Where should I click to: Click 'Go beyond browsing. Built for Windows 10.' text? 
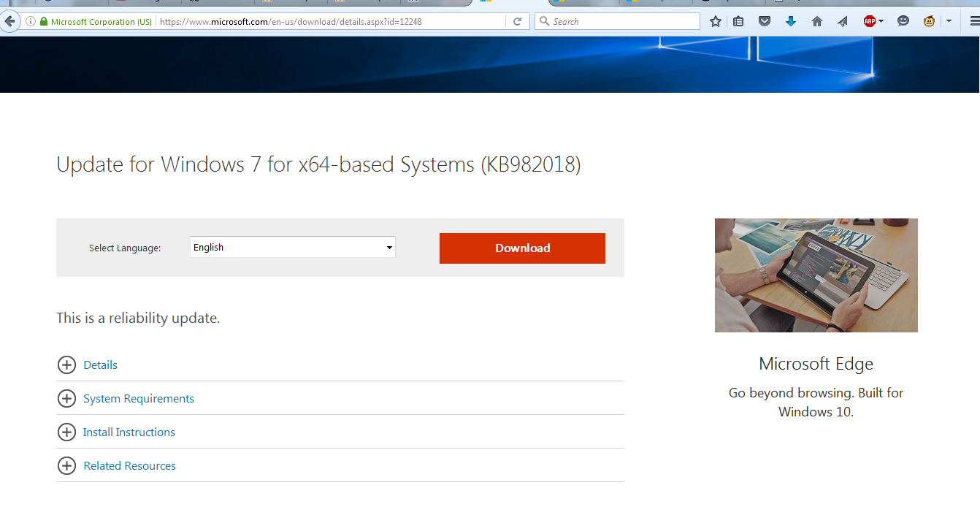[816, 402]
